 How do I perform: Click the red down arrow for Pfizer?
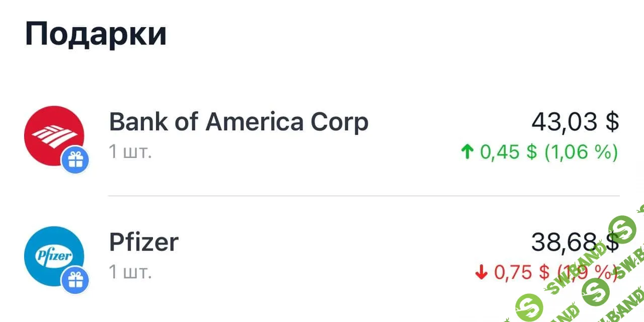point(481,273)
